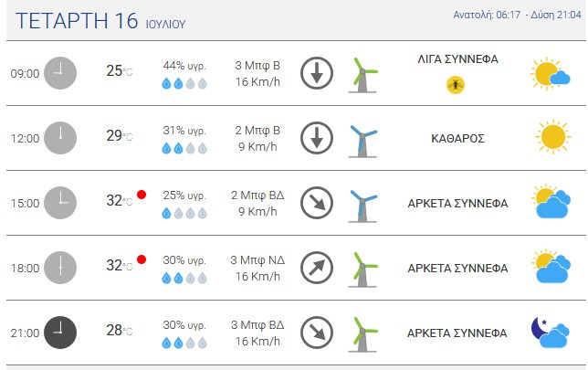588x370 pixels.
Task: Click the southwest wind arrow at 18:00
Action: (317, 268)
